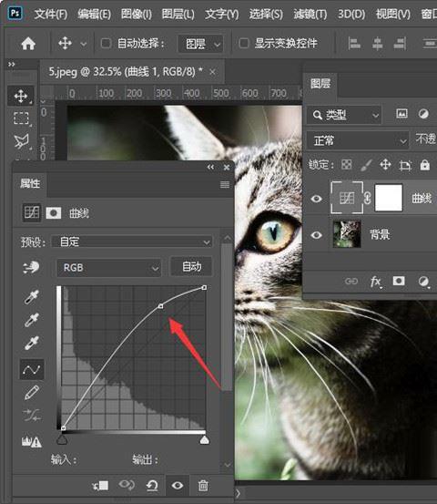Open the 图像(I) menu
This screenshot has width=437, height=504.
137,15
